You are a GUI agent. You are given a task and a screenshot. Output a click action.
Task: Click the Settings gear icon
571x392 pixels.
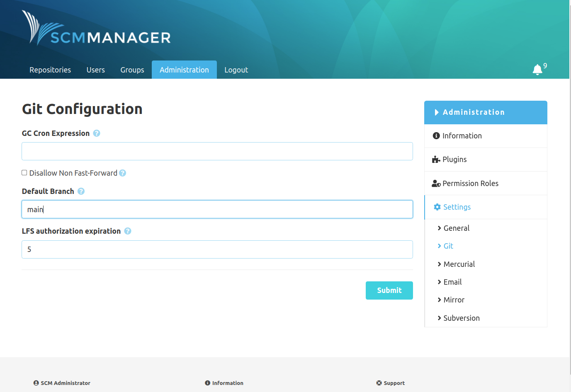pyautogui.click(x=437, y=207)
